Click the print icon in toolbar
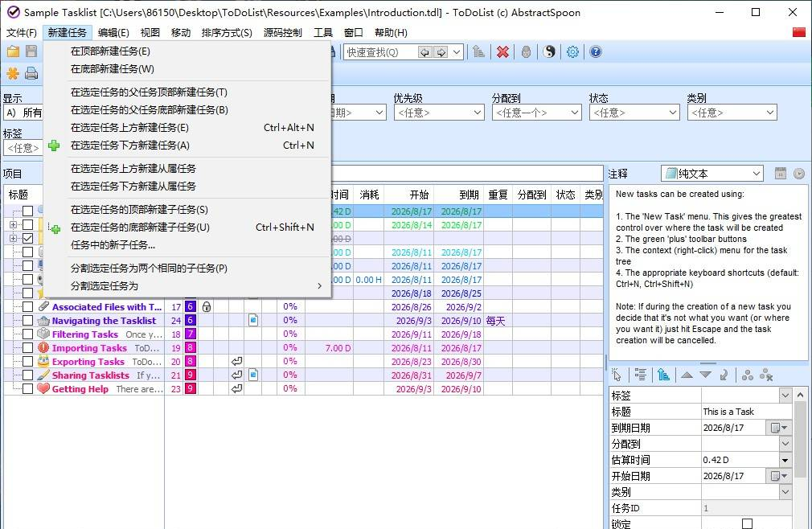 pyautogui.click(x=31, y=73)
